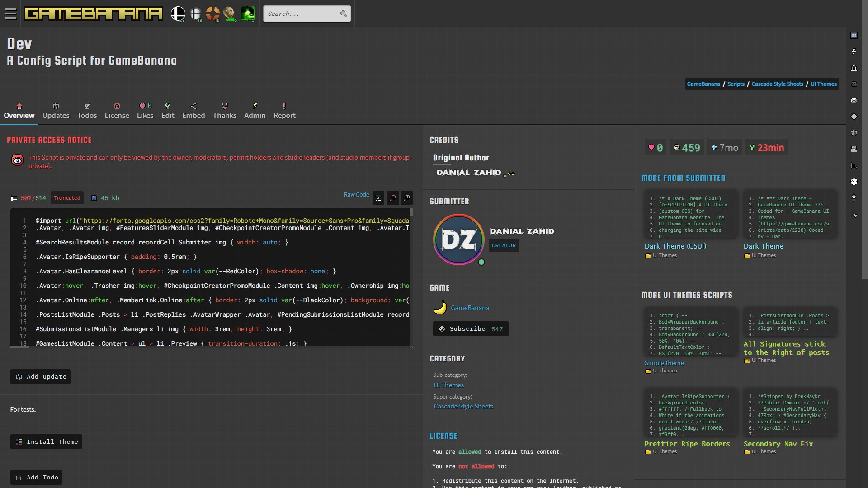Image resolution: width=868 pixels, height=488 pixels.
Task: Switch to the Updates tab
Action: [56, 110]
